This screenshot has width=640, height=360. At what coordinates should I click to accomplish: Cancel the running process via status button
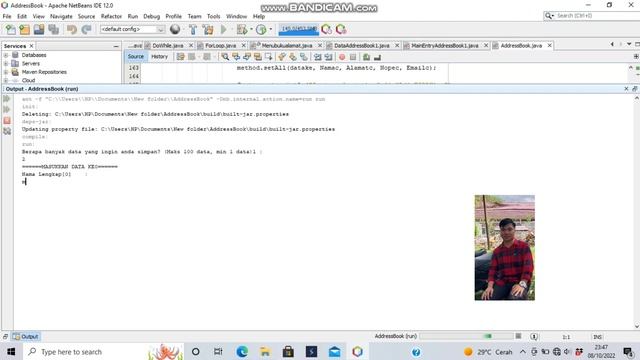518,336
